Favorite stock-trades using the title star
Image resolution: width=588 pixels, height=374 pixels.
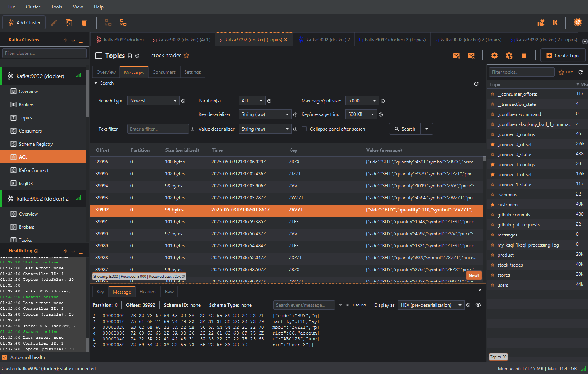point(186,55)
